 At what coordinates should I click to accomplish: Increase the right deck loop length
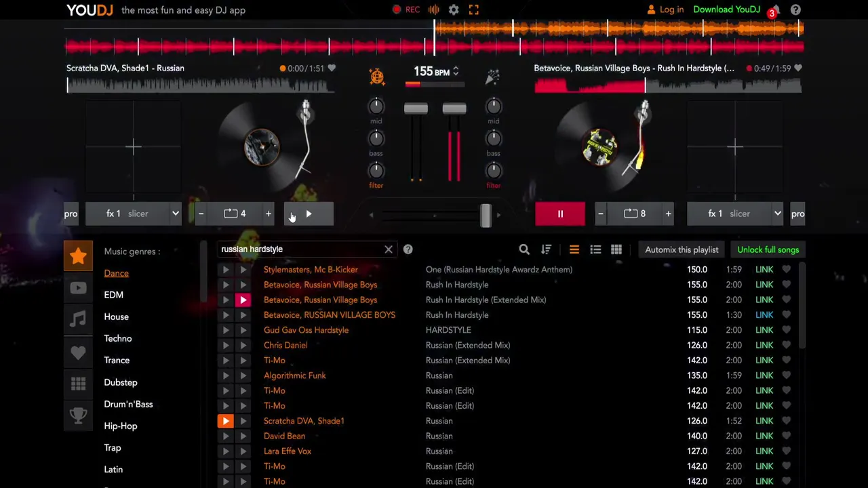(x=668, y=213)
